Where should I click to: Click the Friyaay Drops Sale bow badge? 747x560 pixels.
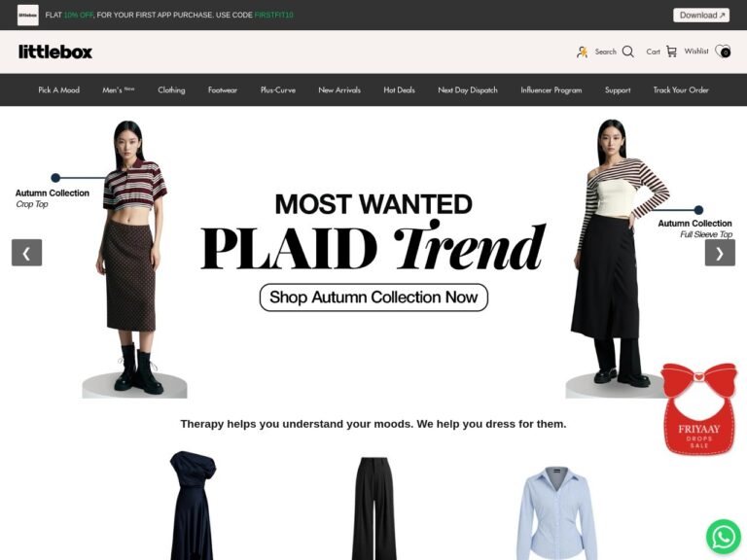tap(699, 408)
